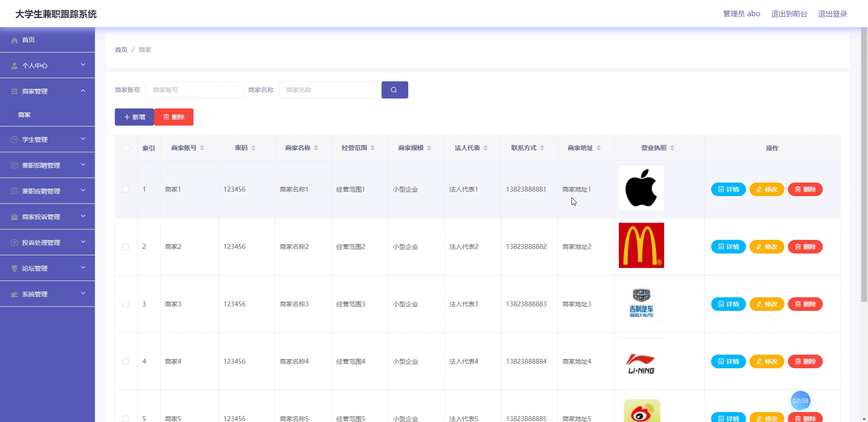Click the briefcase icon beside 商家投诉管理
This screenshot has width=868, height=422.
14,217
